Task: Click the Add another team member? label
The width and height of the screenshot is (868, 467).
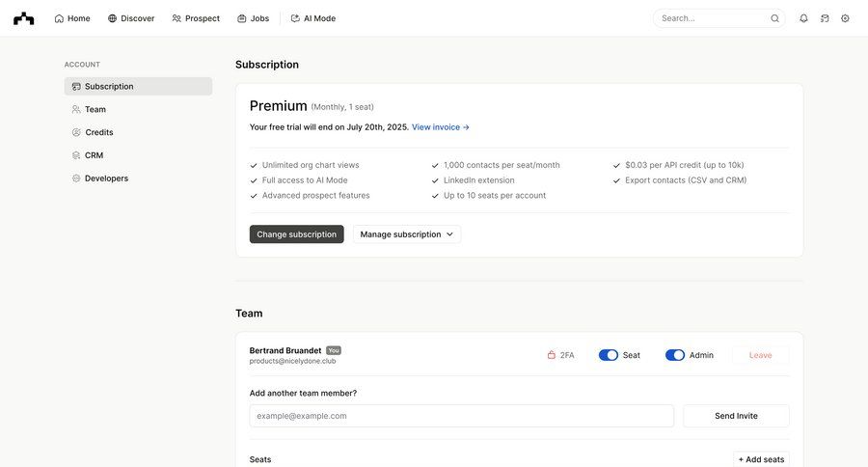Action: (x=304, y=394)
